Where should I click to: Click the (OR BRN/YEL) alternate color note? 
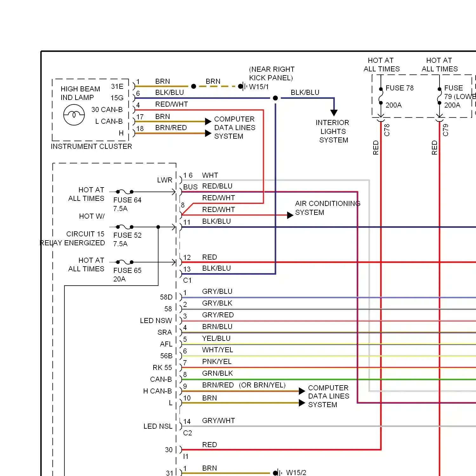[262, 385]
